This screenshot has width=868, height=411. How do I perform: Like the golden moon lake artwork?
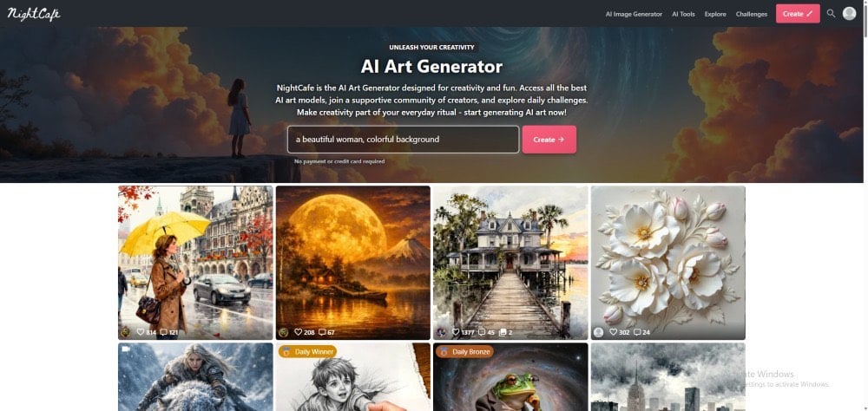coord(298,332)
